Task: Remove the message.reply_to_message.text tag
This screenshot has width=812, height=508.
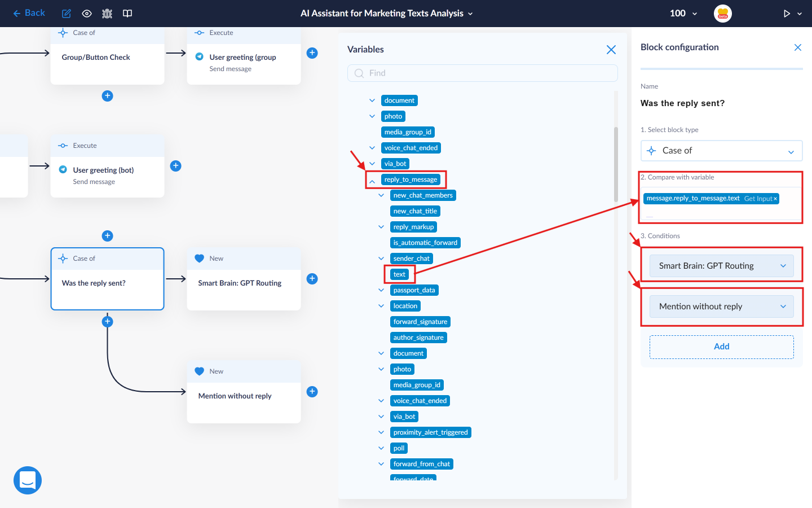Action: point(775,199)
